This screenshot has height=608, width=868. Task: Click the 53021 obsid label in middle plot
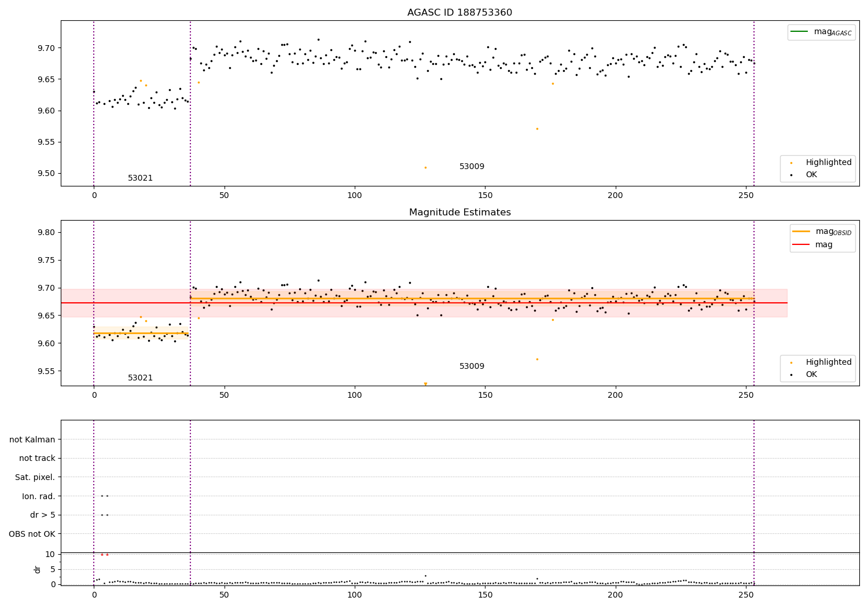tap(141, 378)
